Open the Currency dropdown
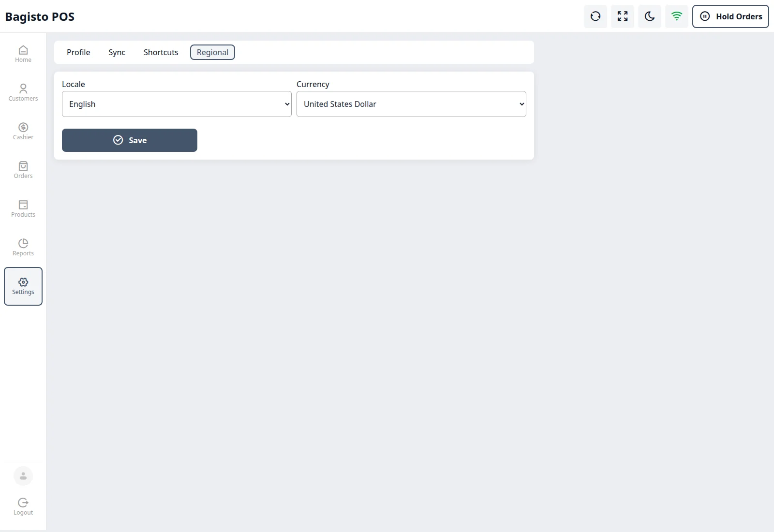 tap(411, 104)
